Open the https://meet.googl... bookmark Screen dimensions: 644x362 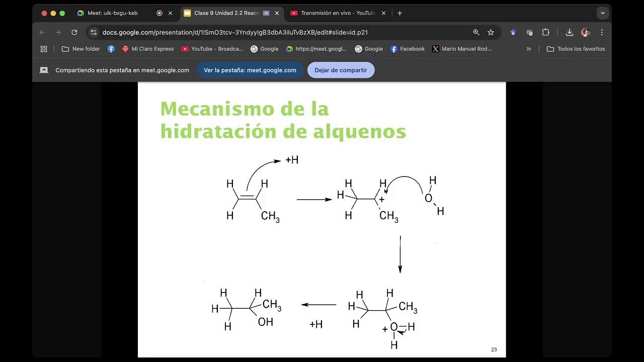(317, 49)
